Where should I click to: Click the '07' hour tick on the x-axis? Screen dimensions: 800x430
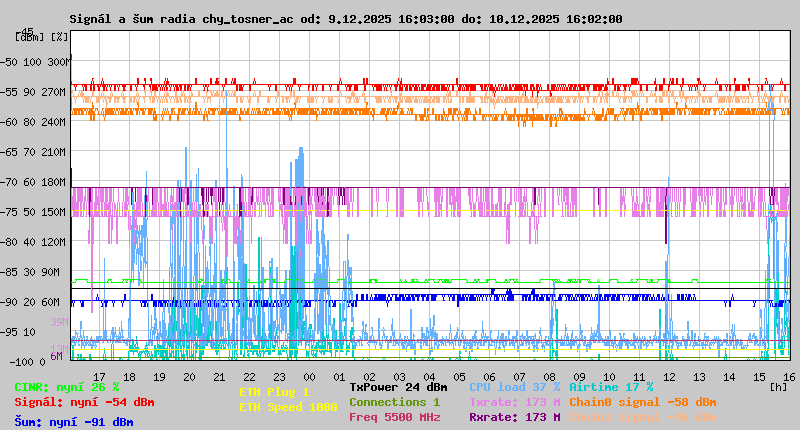[x=520, y=377]
